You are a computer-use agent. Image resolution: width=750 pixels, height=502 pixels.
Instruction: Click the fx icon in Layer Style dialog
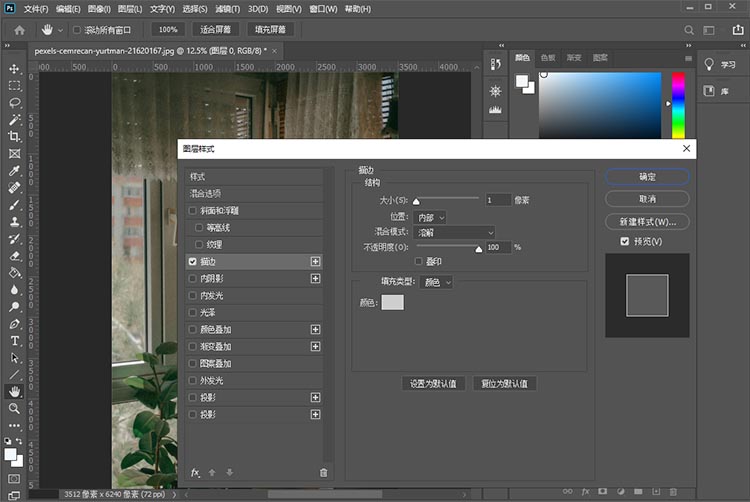tap(196, 472)
